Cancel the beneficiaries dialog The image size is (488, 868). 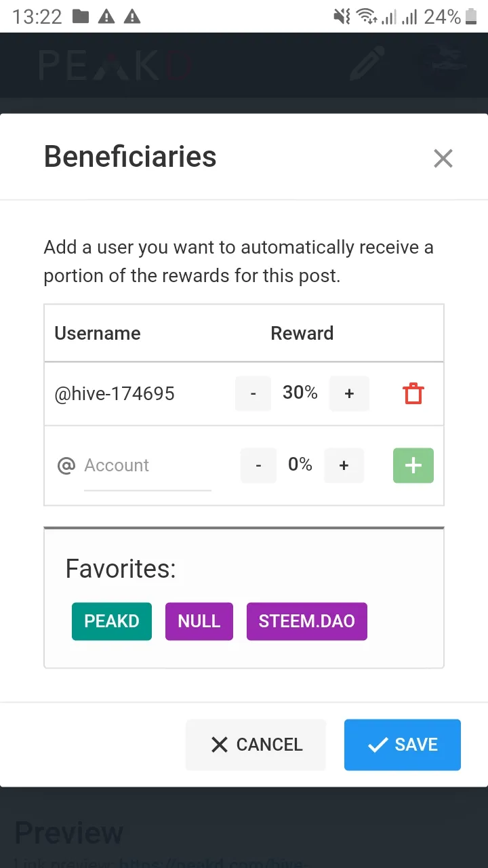[256, 745]
